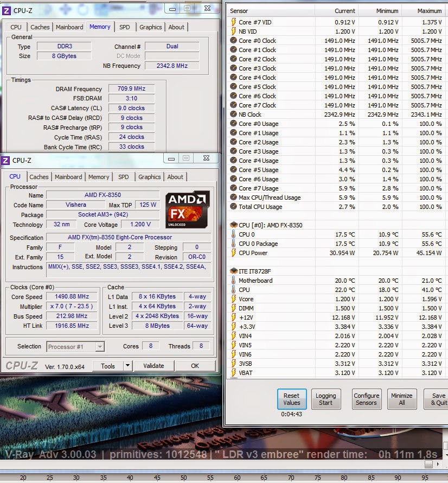The height and width of the screenshot is (483, 448).
Task: Click the NB Frequency value 2342.8 MHz
Action: tap(172, 66)
